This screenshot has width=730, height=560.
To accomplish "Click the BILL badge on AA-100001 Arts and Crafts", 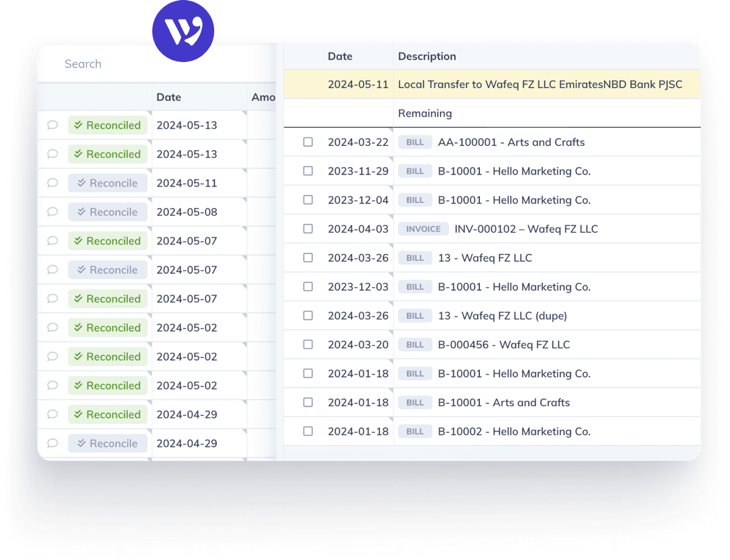I will point(415,142).
